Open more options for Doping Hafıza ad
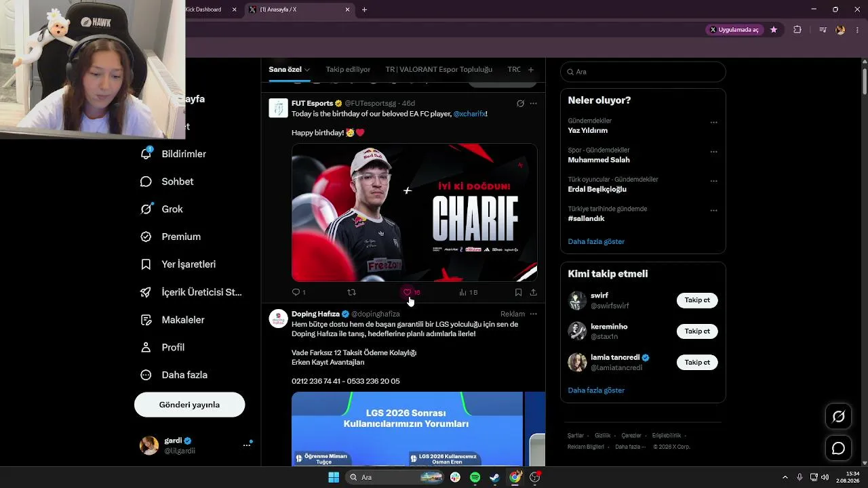This screenshot has width=868, height=488. [x=534, y=314]
